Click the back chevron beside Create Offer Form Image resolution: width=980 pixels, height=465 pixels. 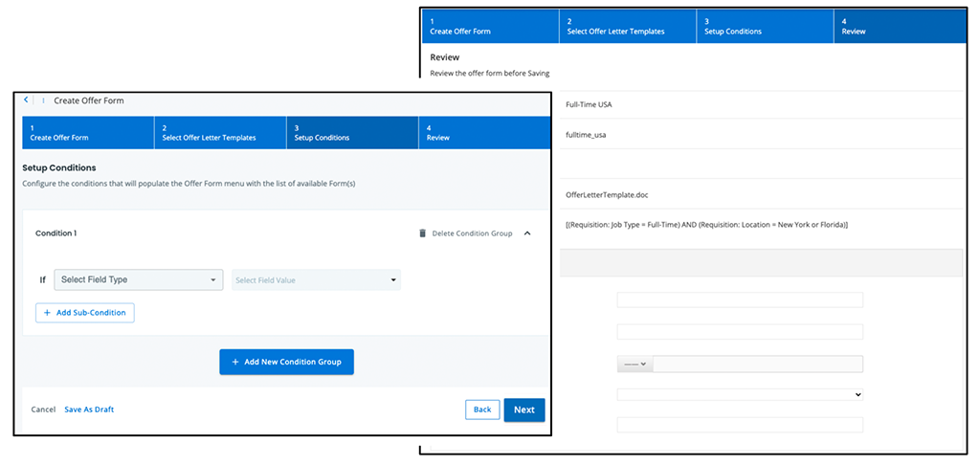[x=27, y=100]
